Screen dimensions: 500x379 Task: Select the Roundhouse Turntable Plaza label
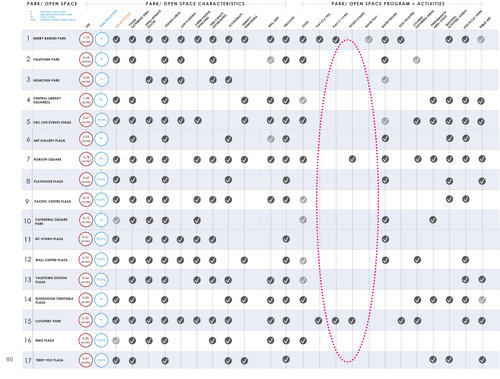click(x=54, y=300)
